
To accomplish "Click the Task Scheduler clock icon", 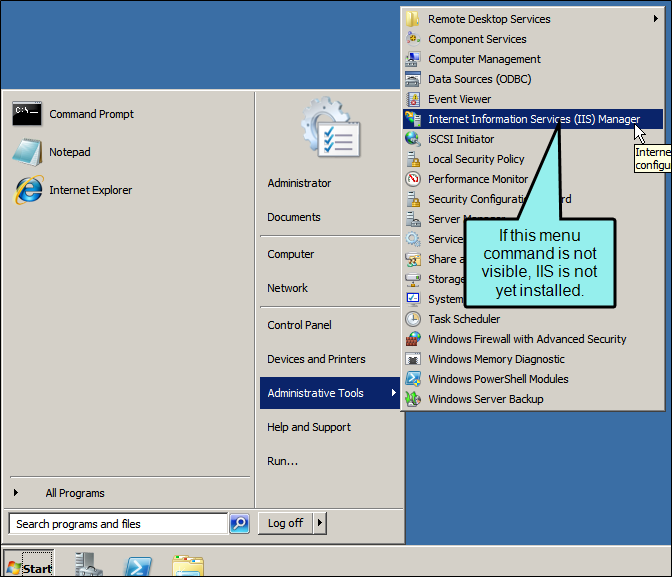I will pyautogui.click(x=413, y=319).
